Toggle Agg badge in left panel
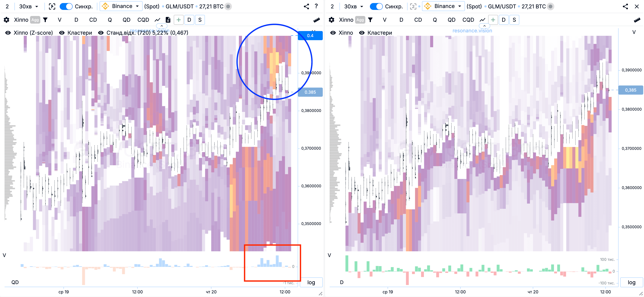 click(x=35, y=20)
